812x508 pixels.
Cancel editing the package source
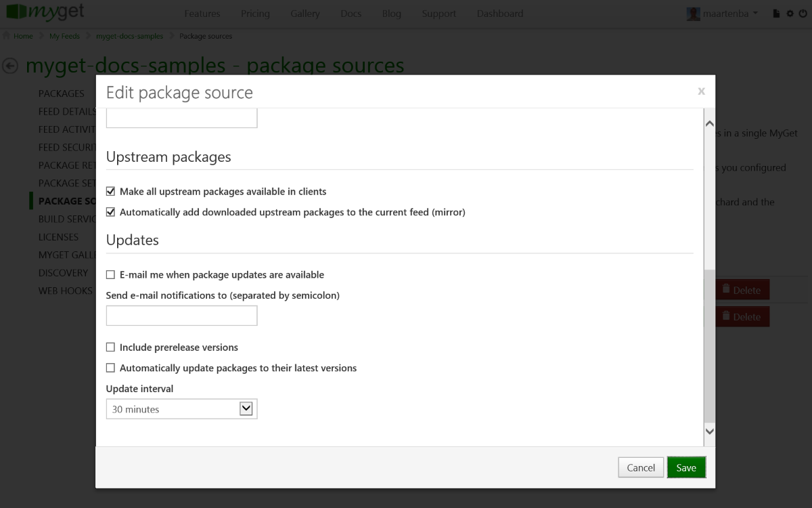tap(641, 467)
